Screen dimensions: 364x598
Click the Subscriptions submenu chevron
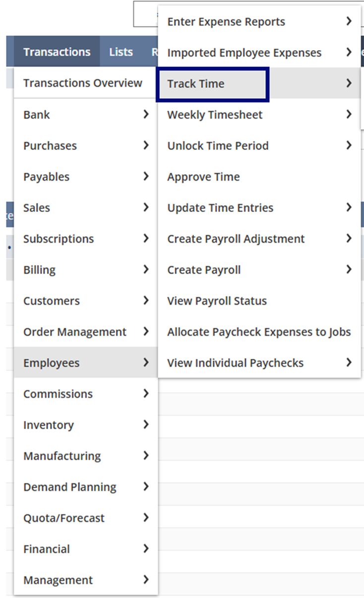click(x=146, y=239)
